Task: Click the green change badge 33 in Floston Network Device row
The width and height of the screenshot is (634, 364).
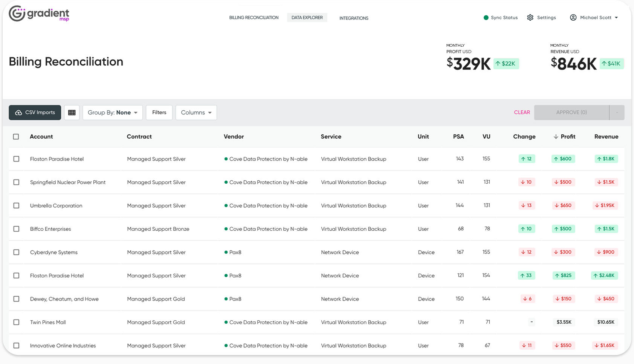Action: (x=526, y=276)
